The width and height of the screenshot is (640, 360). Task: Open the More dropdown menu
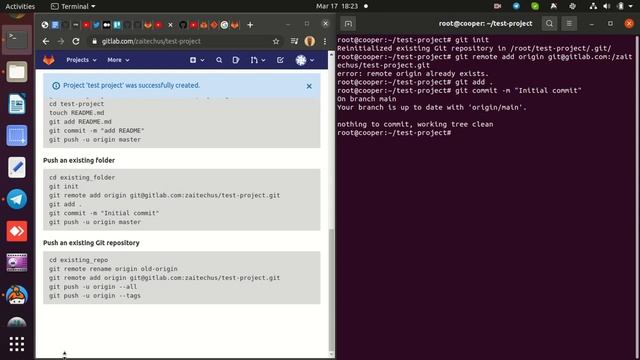pyautogui.click(x=118, y=60)
